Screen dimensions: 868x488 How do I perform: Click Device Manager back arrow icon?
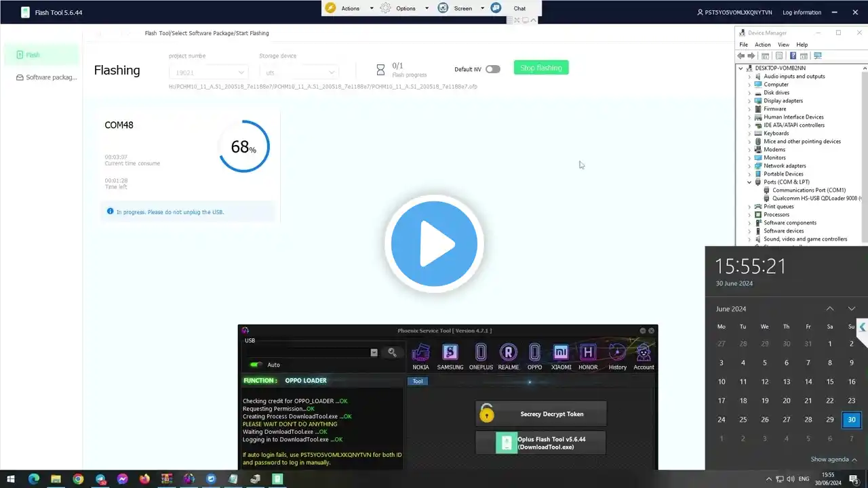[741, 56]
